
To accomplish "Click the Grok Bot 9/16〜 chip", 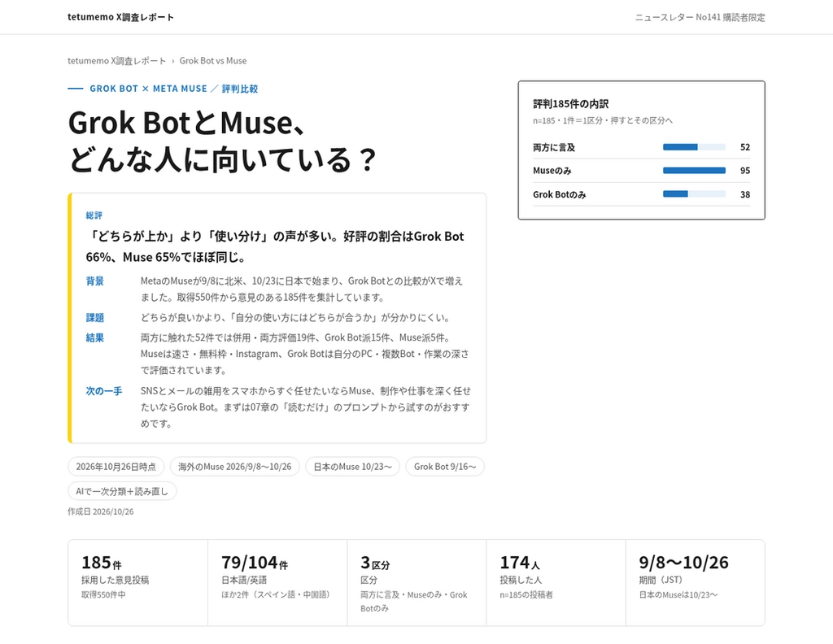I will click(x=445, y=467).
